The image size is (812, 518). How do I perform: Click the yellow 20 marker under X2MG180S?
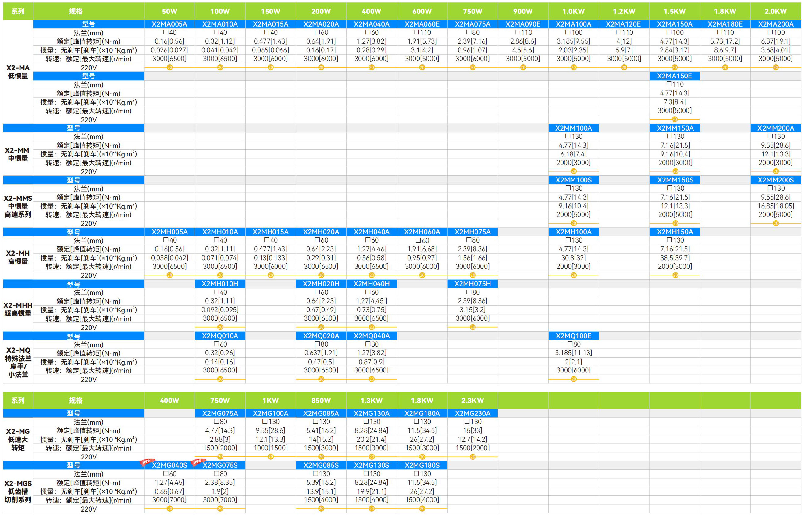click(x=422, y=509)
